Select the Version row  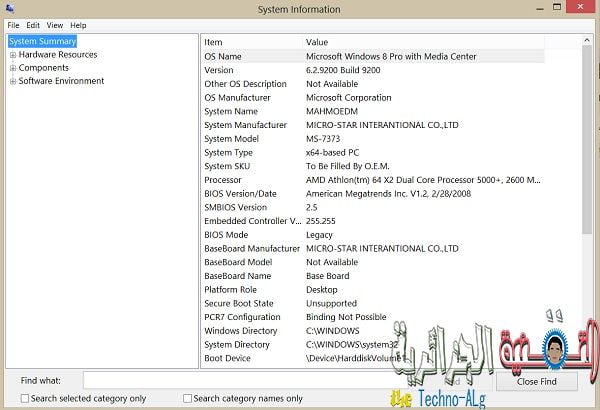click(373, 70)
